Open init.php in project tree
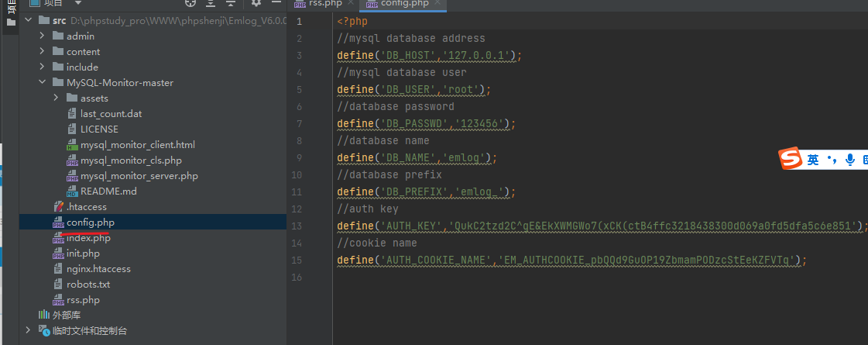This screenshot has width=868, height=345. pos(83,254)
